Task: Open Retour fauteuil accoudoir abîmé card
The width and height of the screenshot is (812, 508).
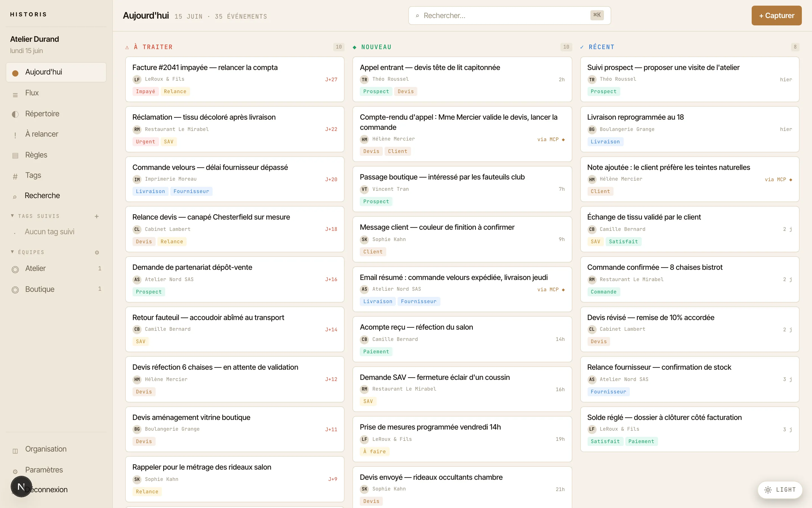Action: [x=235, y=329]
